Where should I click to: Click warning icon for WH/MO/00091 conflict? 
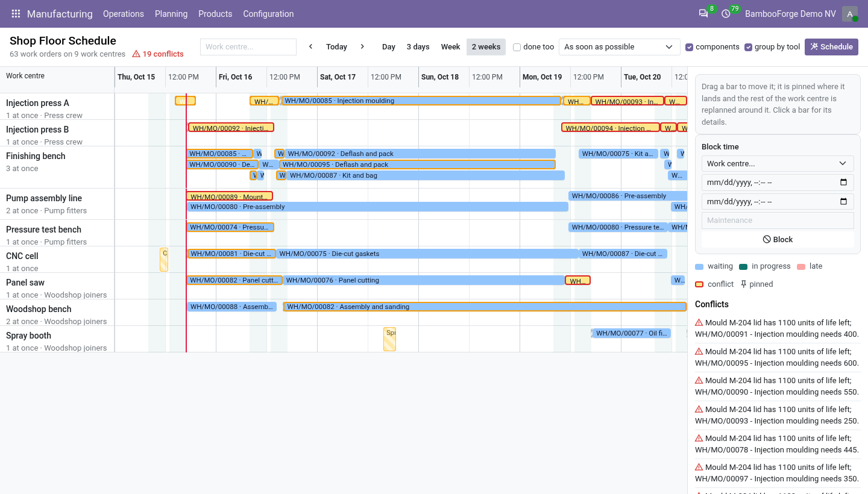[699, 323]
